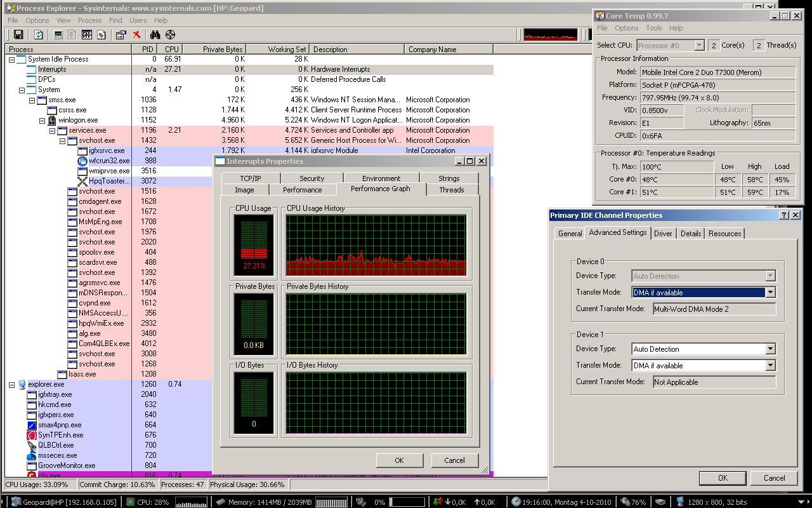This screenshot has width=812, height=508.
Task: Select the smax4pnp.exe process icon
Action: [x=32, y=425]
